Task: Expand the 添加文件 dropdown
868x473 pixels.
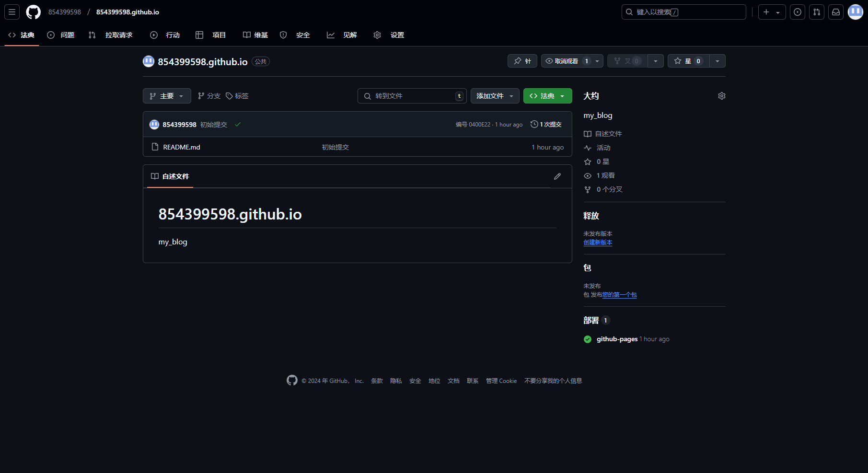Action: coord(495,96)
